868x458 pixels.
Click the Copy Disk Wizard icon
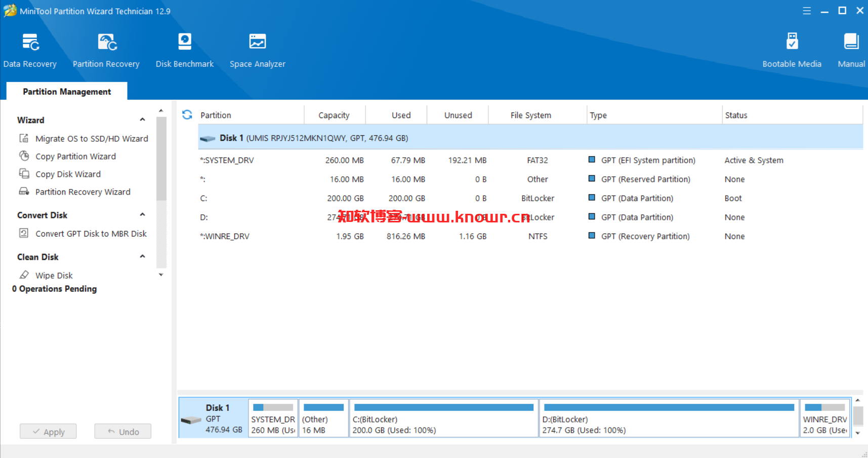click(x=24, y=174)
